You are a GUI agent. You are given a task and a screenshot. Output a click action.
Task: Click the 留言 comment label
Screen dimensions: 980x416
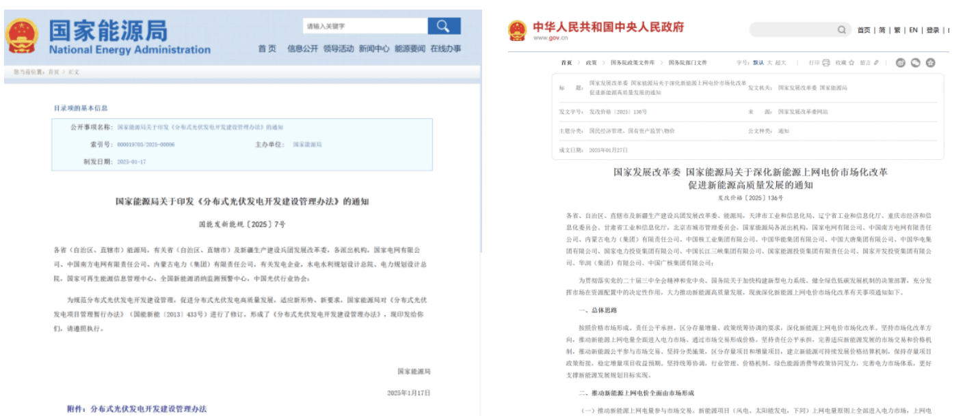tap(866, 62)
